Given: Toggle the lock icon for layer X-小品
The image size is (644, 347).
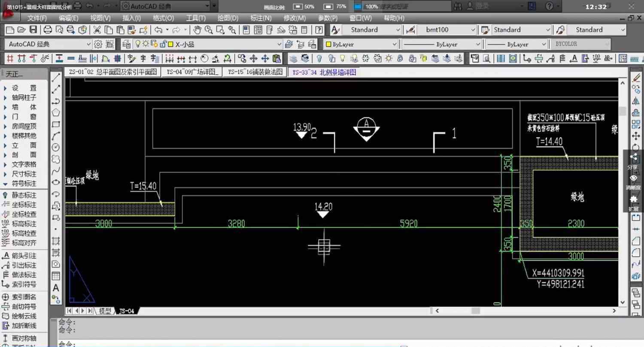Looking at the screenshot, I should (163, 44).
